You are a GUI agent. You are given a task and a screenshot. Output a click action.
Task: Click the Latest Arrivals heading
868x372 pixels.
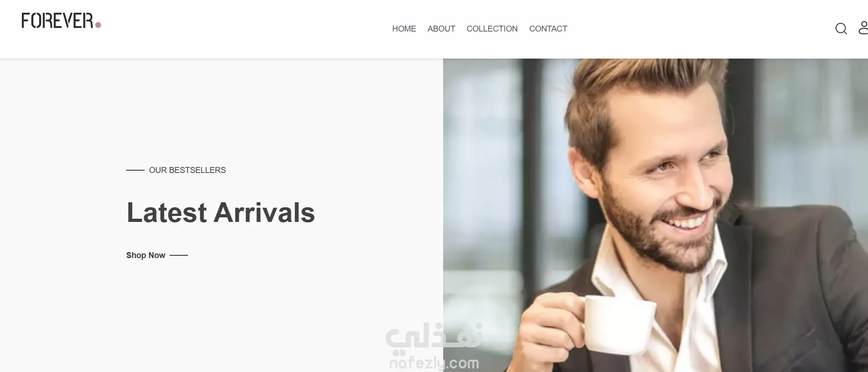[220, 212]
